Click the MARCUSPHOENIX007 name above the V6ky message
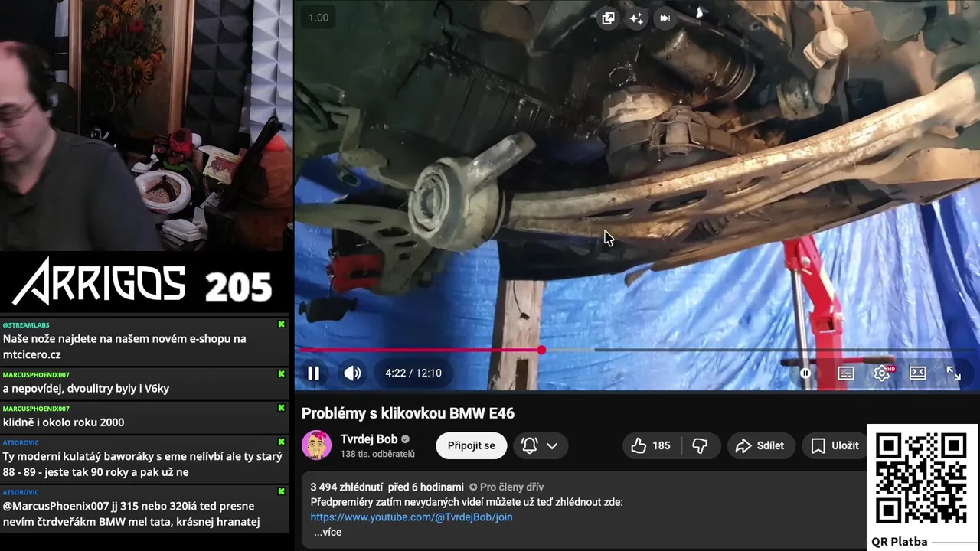 36,375
